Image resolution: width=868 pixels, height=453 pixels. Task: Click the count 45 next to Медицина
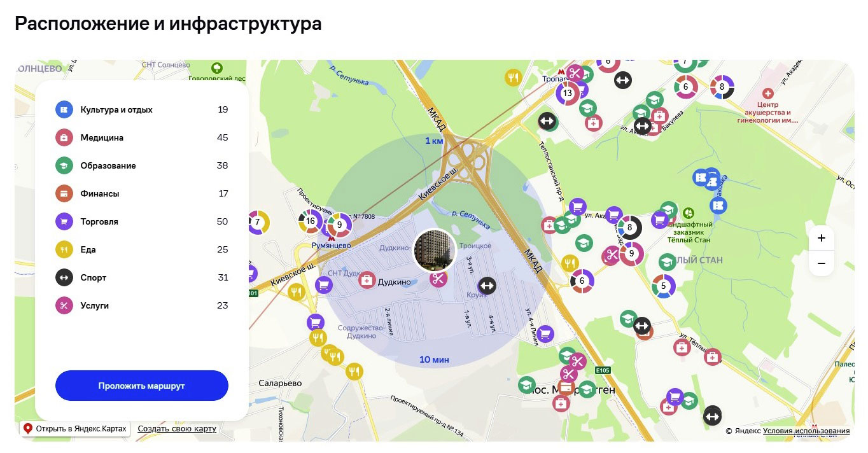tap(222, 138)
